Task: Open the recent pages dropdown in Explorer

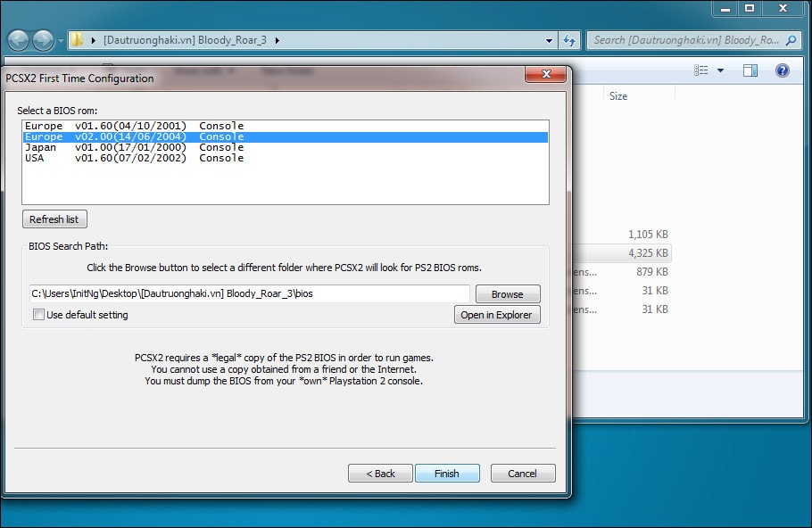Action: click(61, 40)
